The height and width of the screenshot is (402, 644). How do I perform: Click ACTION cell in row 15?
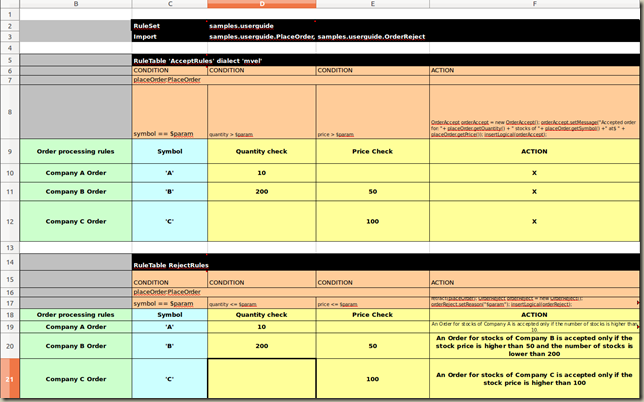click(534, 279)
